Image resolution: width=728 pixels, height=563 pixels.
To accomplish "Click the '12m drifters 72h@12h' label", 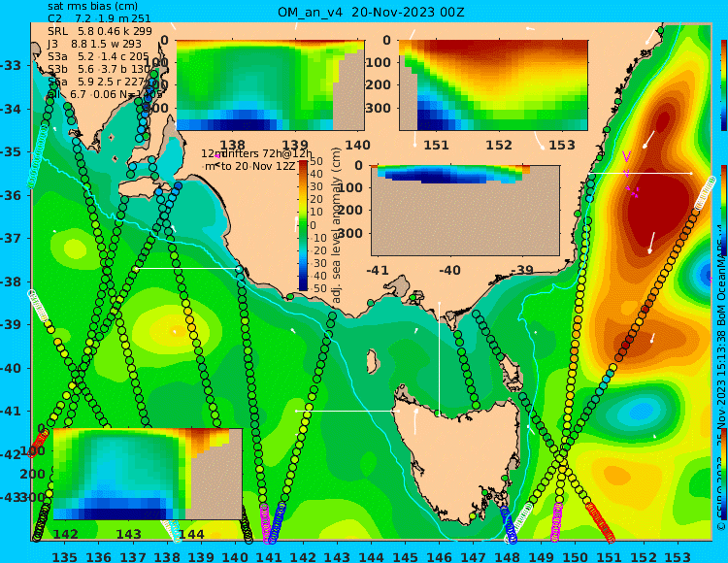I will [257, 153].
